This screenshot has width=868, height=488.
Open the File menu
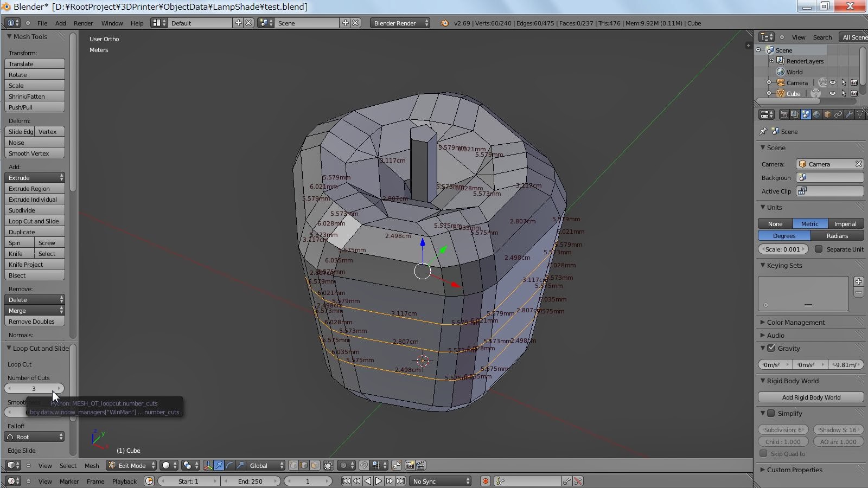[x=42, y=23]
